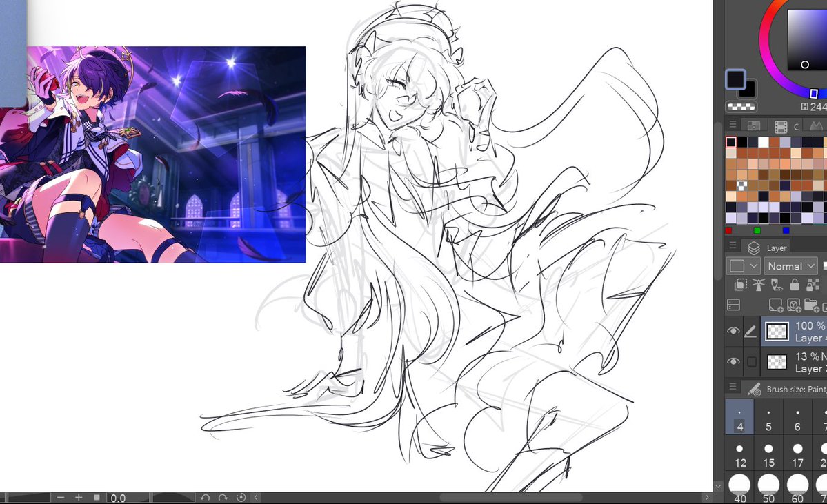Screen dimensions: 827x504
Task: Open the Normal blending mode dropdown
Action: 790,265
